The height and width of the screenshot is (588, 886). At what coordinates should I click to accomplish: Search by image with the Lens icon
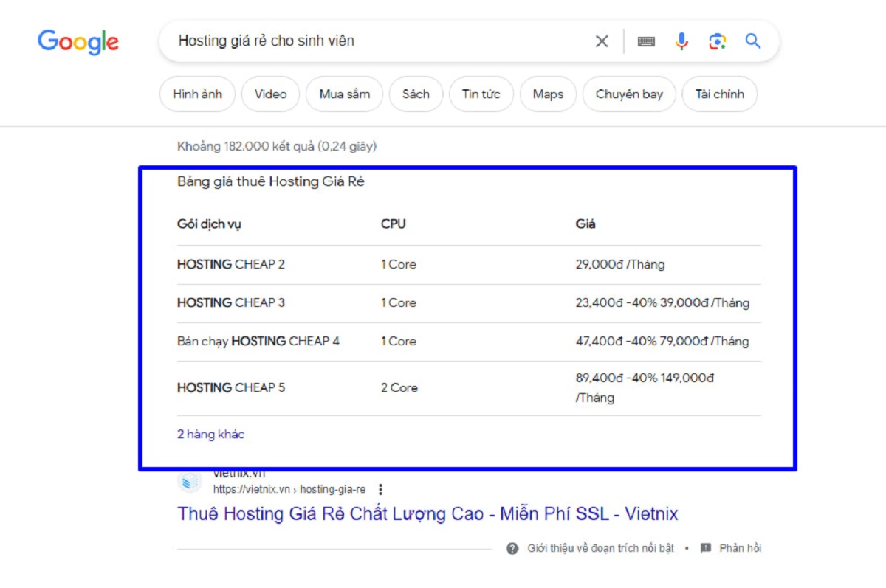pyautogui.click(x=717, y=41)
